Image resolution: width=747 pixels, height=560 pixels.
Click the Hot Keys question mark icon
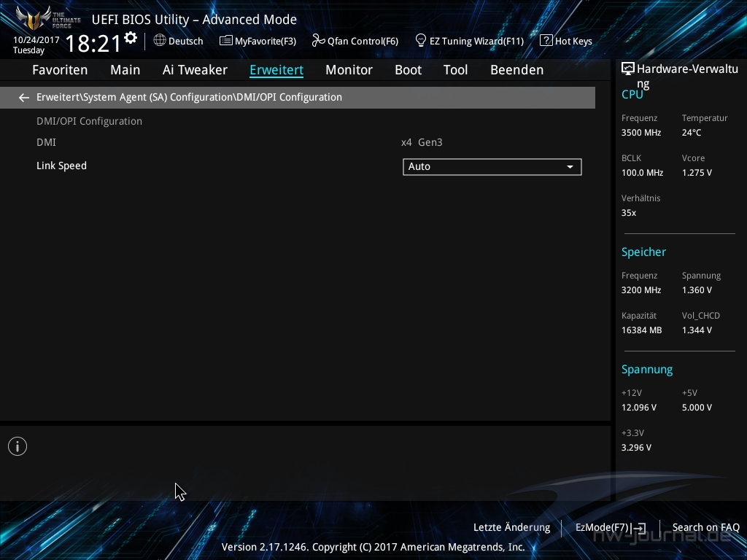pyautogui.click(x=546, y=41)
